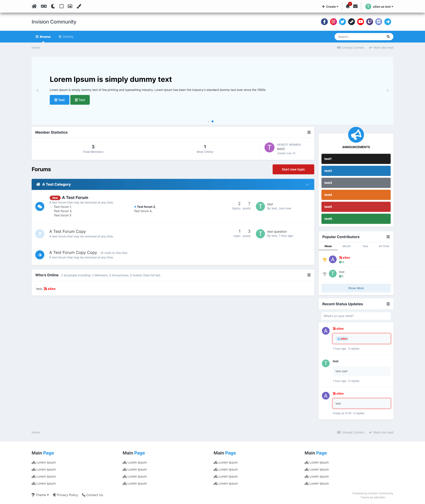The image size is (425, 504).
Task: Open the aXen as test user menu
Action: pos(380,7)
